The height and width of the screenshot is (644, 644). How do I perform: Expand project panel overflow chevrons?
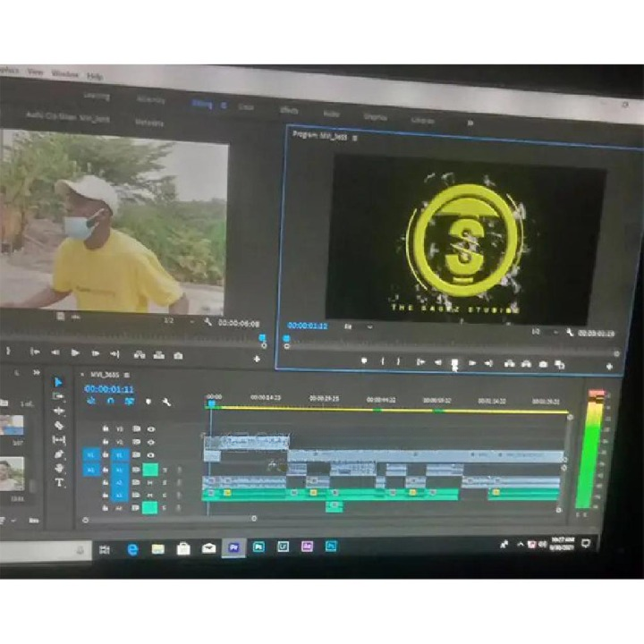click(36, 372)
